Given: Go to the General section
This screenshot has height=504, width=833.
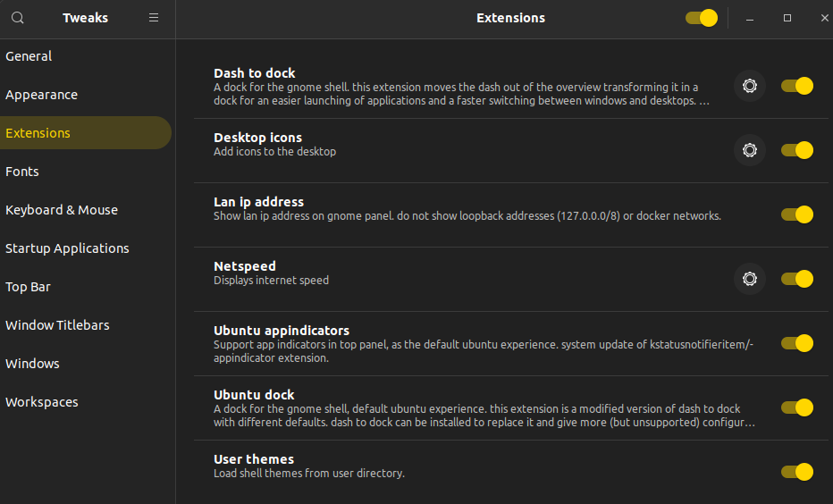Looking at the screenshot, I should [86, 56].
